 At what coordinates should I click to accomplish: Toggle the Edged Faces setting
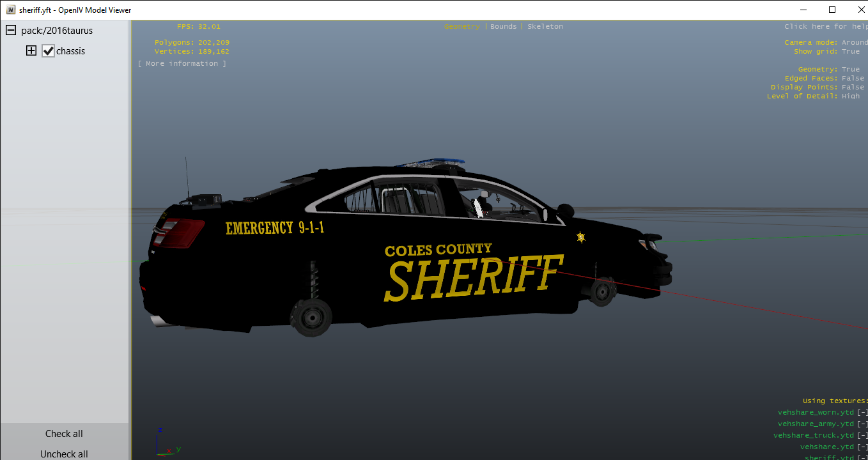pos(853,79)
